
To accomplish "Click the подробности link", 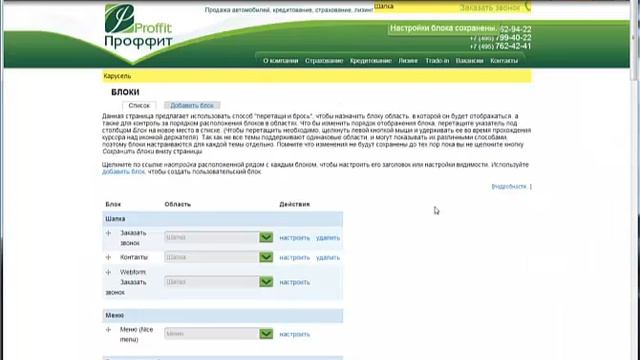I will click(511, 187).
